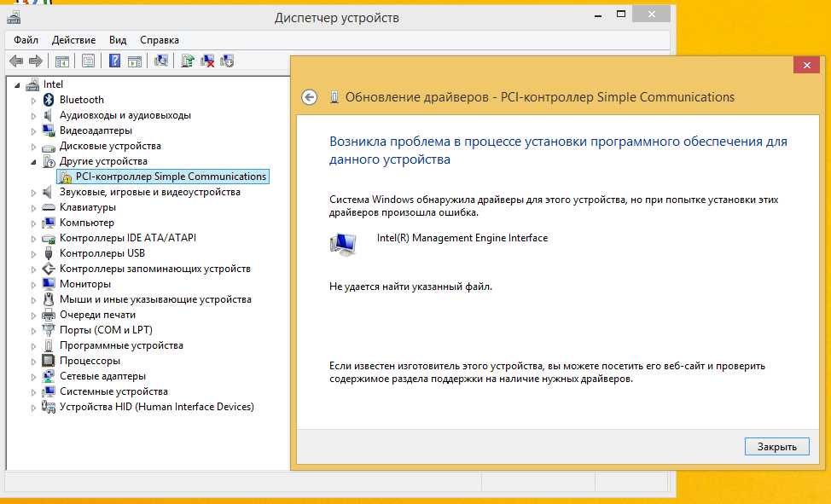Image resolution: width=831 pixels, height=504 pixels.
Task: Click the Процессоры chip icon
Action: [49, 361]
